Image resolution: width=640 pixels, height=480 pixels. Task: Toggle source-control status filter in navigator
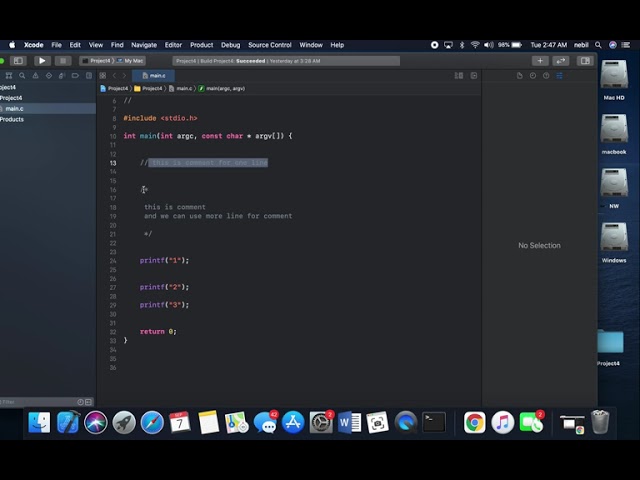click(88, 402)
